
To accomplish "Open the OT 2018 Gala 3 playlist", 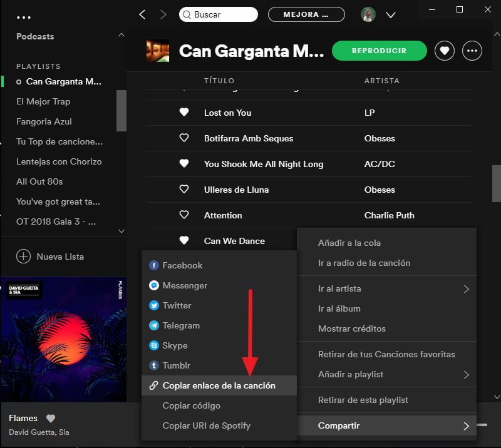I will click(x=56, y=221).
